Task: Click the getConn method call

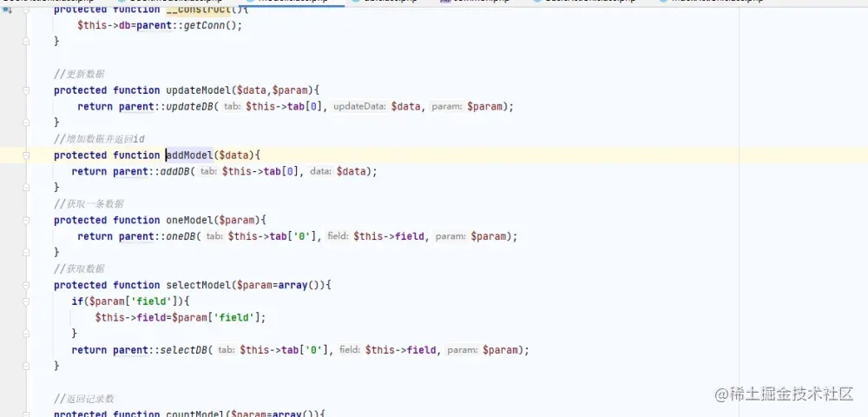Action: click(x=204, y=25)
